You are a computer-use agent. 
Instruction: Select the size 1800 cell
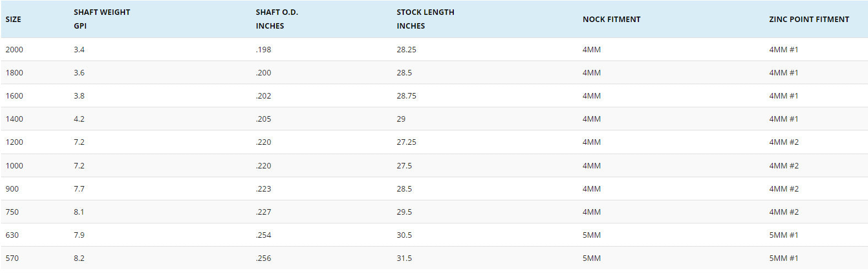click(x=14, y=73)
